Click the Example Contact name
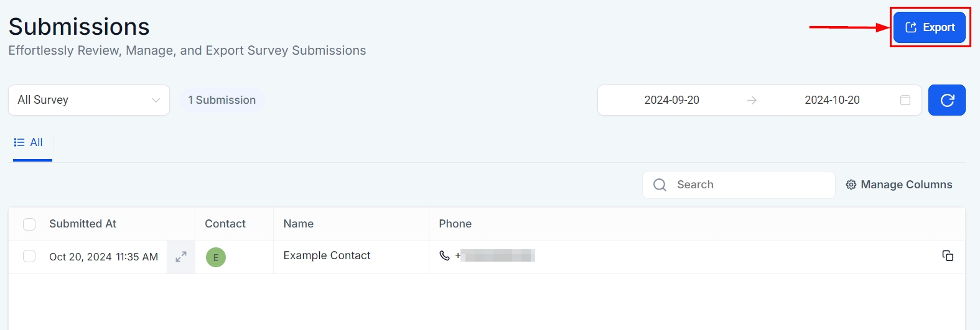The width and height of the screenshot is (980, 330). click(327, 255)
